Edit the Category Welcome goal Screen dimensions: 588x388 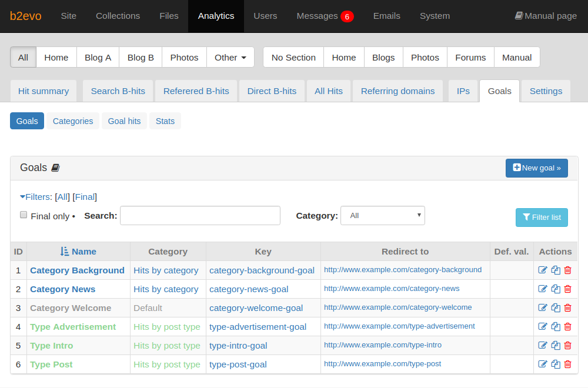pyautogui.click(x=543, y=307)
